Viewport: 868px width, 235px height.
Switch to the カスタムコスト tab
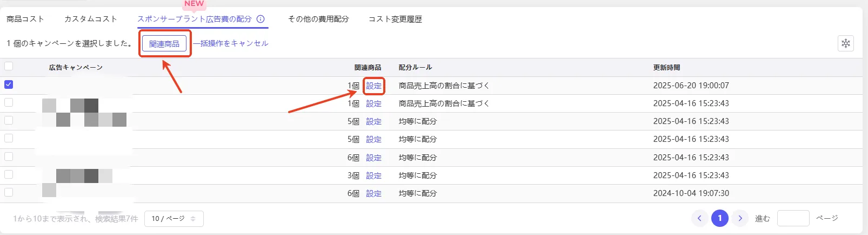pos(91,19)
